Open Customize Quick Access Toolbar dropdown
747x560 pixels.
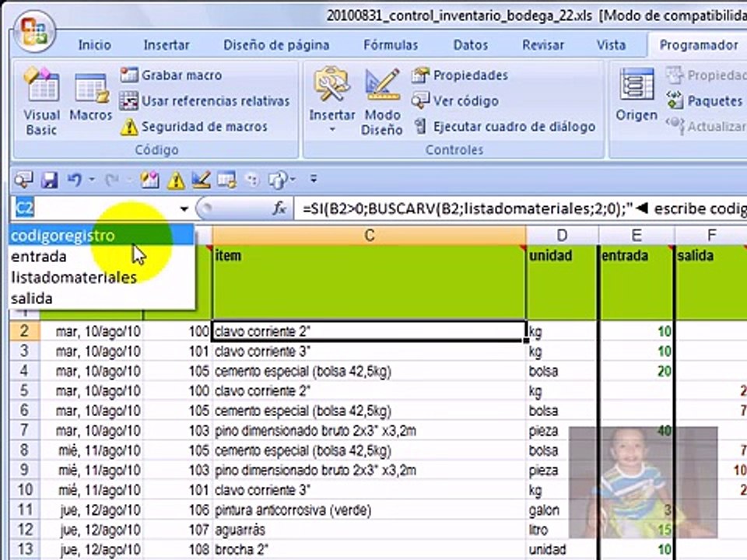point(314,180)
